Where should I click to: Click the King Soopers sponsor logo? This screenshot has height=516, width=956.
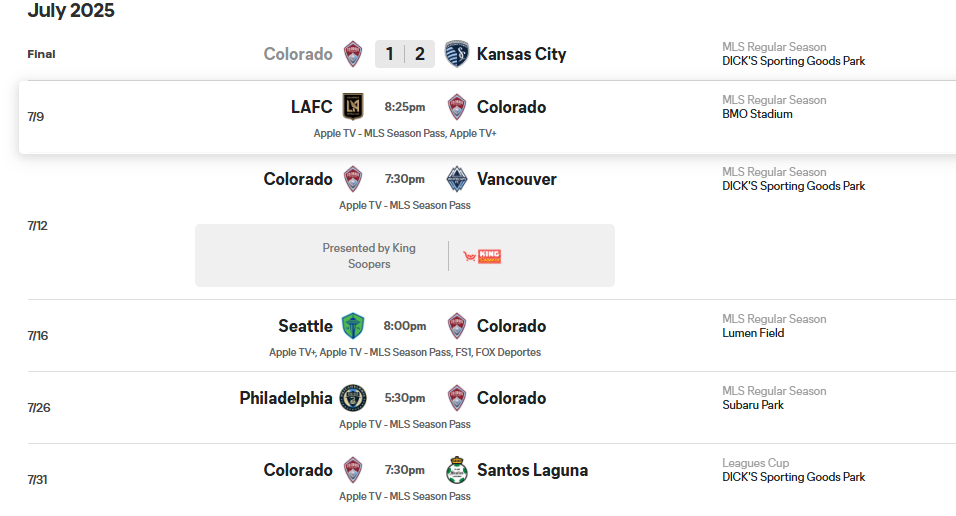point(482,256)
